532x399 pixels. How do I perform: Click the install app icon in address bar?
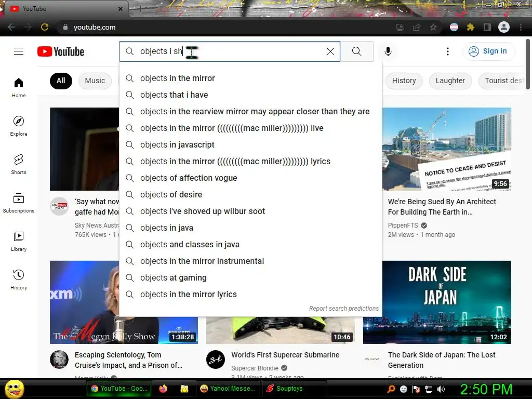click(400, 27)
